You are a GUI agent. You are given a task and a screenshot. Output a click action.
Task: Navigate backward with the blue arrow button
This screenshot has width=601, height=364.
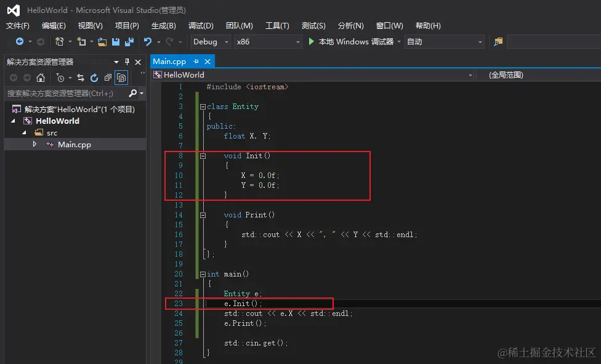(x=20, y=41)
